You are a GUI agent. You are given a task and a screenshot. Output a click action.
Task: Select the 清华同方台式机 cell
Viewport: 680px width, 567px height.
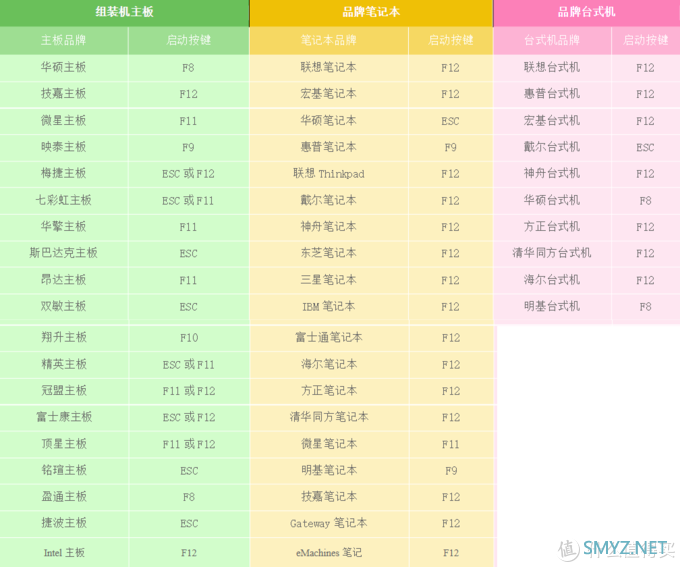pyautogui.click(x=552, y=253)
